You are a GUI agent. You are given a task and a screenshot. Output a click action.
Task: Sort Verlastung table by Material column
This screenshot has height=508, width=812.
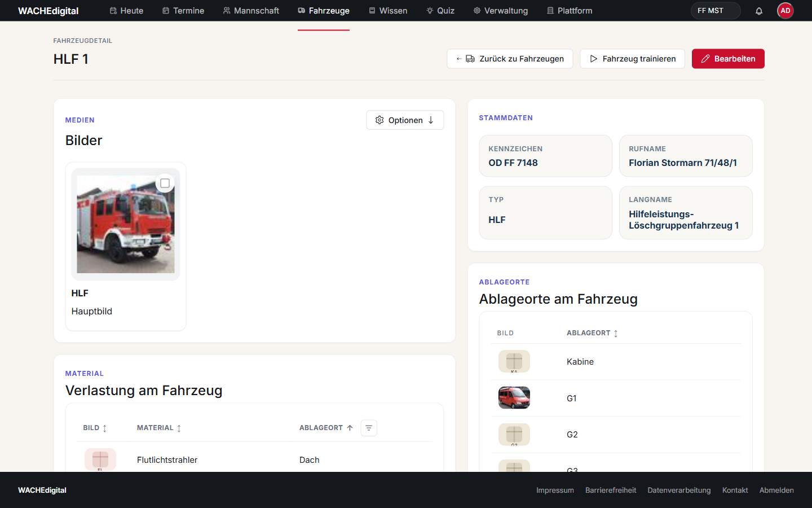pyautogui.click(x=159, y=428)
